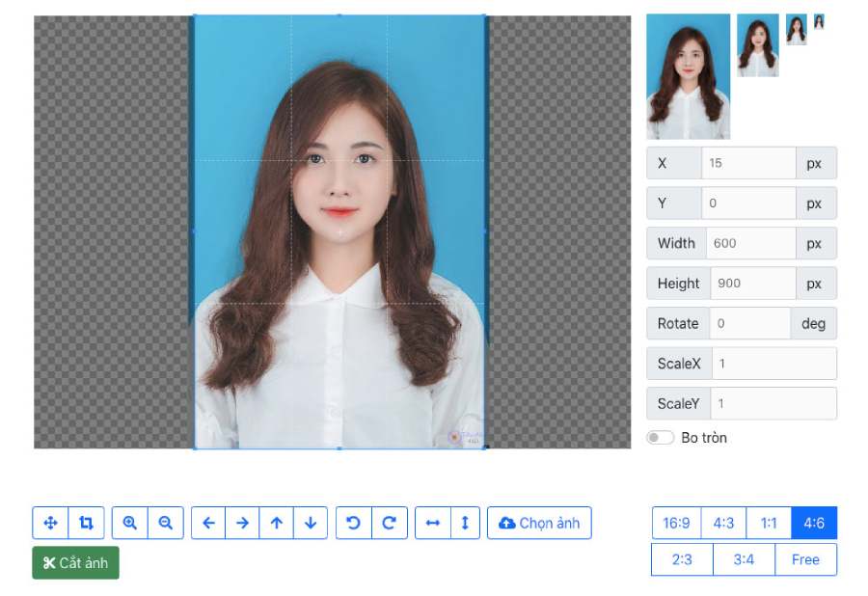Choose the 1:1 aspect ratio
This screenshot has height=596, width=868.
coord(769,523)
